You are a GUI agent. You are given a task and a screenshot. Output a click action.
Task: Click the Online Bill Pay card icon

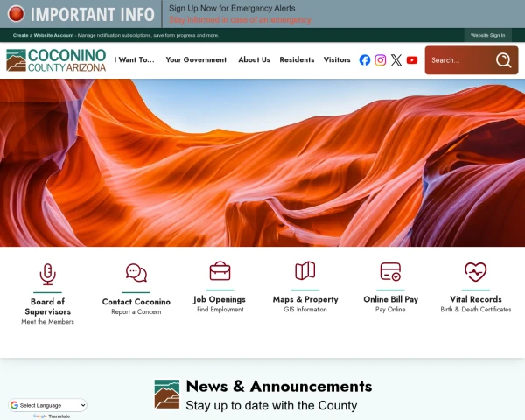tap(390, 271)
